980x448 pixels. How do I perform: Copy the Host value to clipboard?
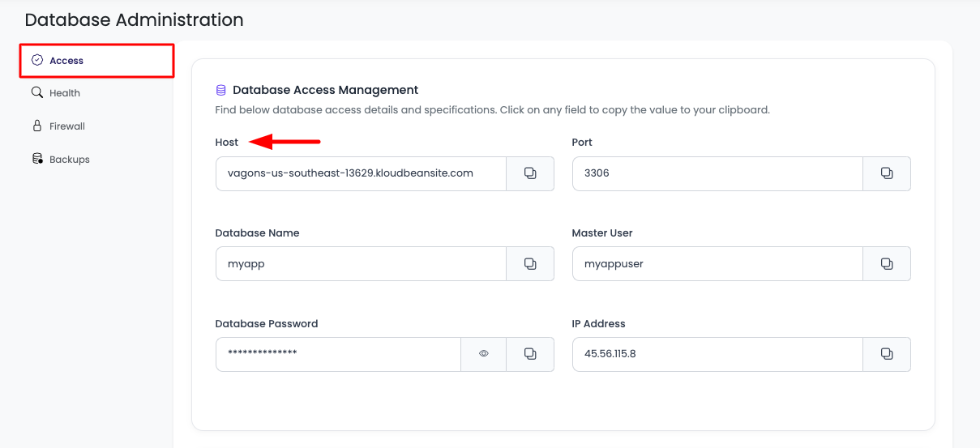[530, 173]
